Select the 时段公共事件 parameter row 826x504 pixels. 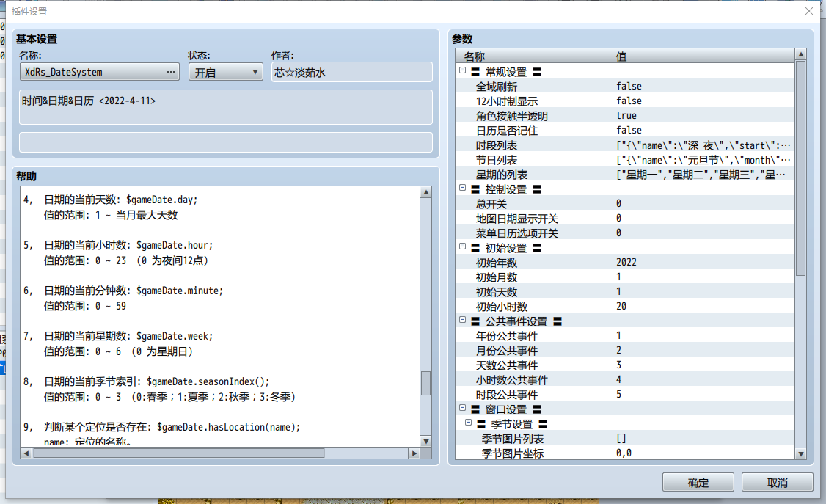tap(625, 395)
